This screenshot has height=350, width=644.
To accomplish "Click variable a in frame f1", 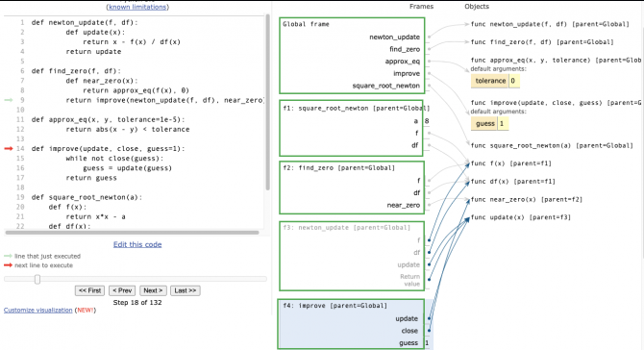I will click(x=415, y=121).
